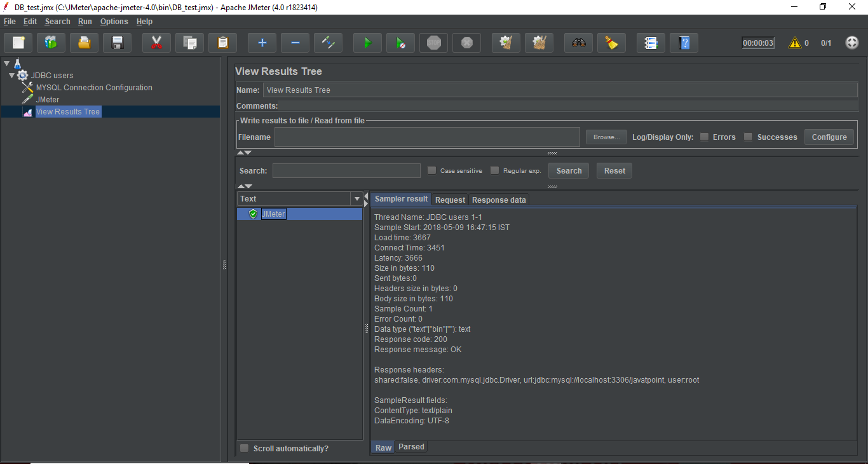Collapse the JDBC users tree node arrow

(x=11, y=76)
